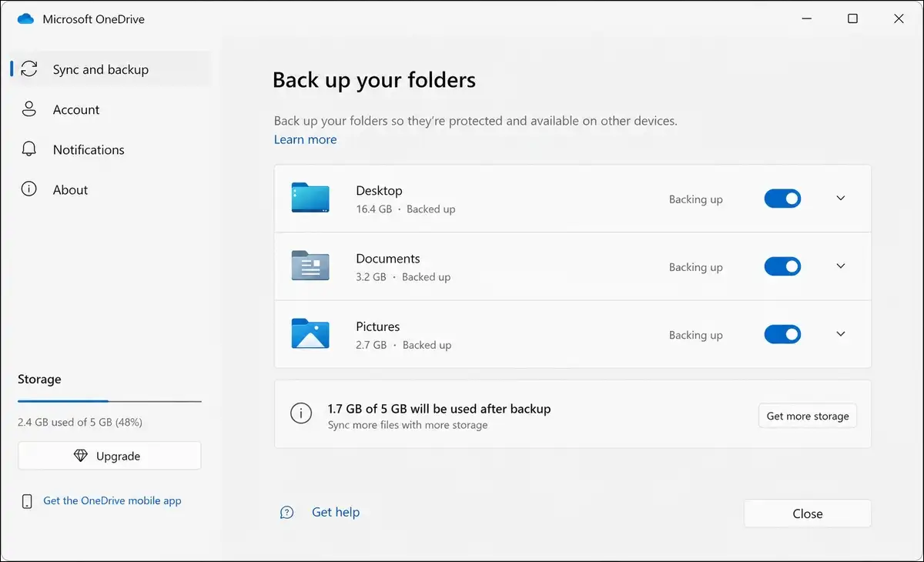Image resolution: width=924 pixels, height=562 pixels.
Task: Click the Sync and backup arrows icon
Action: [29, 69]
